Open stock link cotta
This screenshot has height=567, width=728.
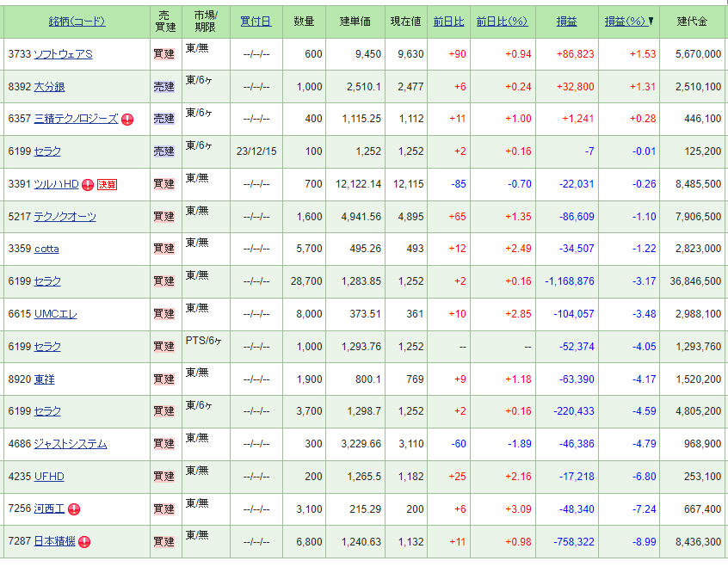(46, 249)
